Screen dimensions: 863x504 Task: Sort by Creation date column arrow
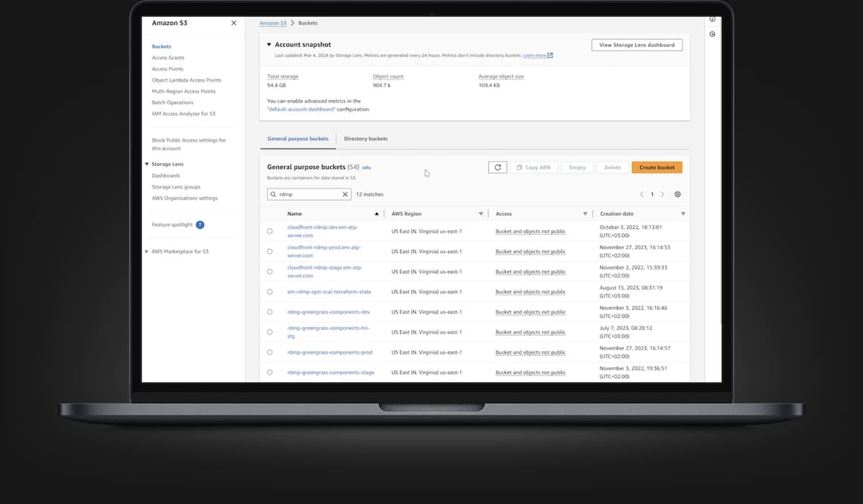(683, 214)
